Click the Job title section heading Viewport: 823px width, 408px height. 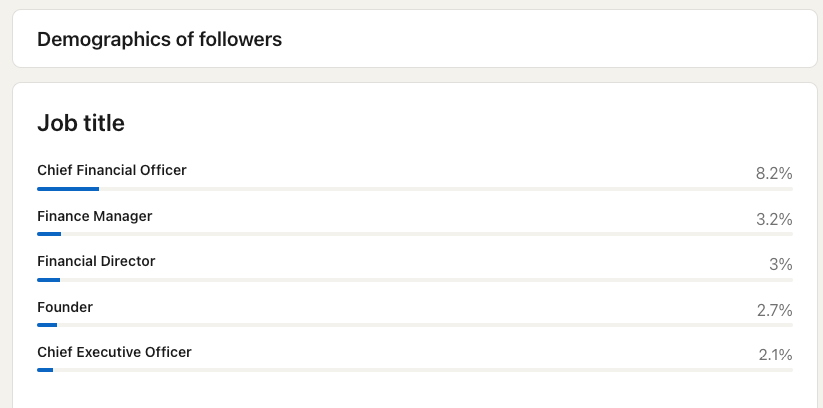[x=81, y=123]
